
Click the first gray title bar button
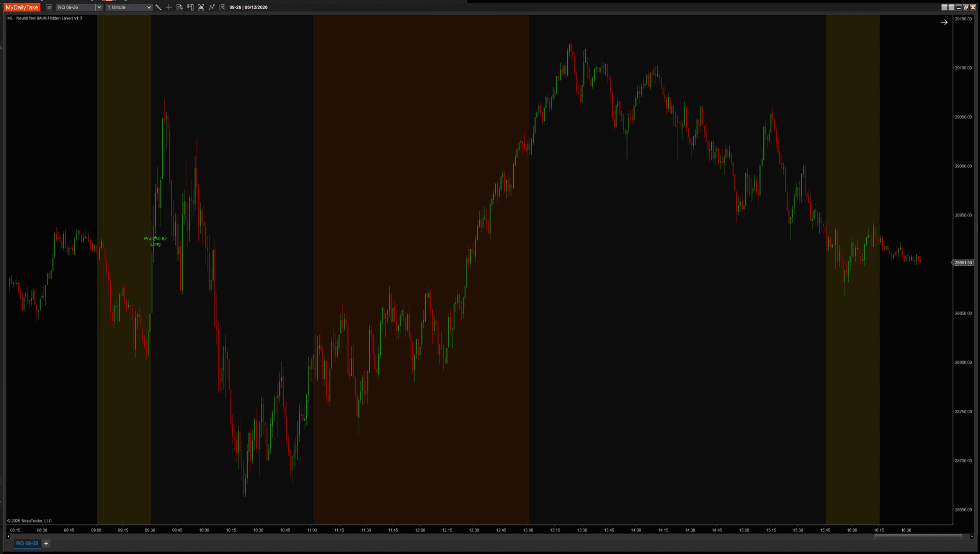pyautogui.click(x=944, y=7)
